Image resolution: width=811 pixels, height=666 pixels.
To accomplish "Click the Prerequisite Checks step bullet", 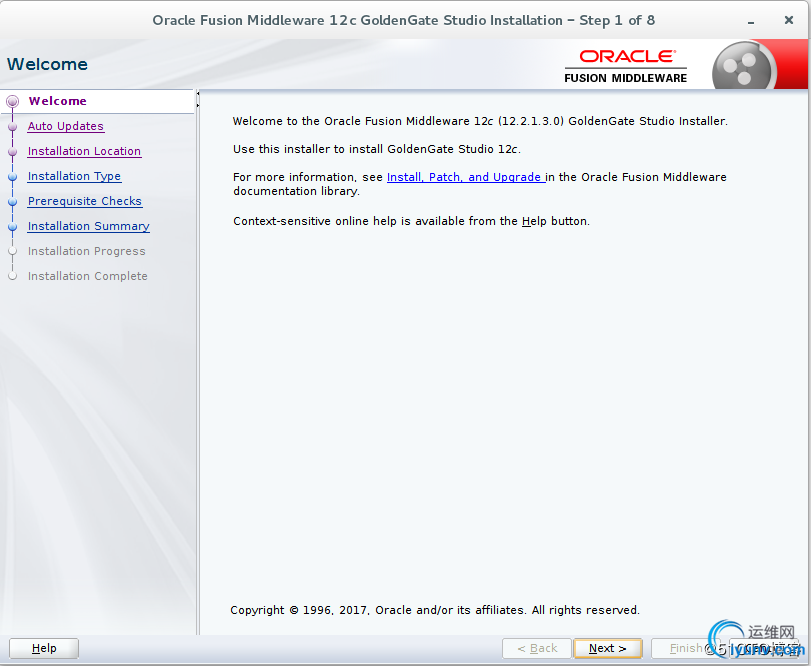I will [12, 201].
